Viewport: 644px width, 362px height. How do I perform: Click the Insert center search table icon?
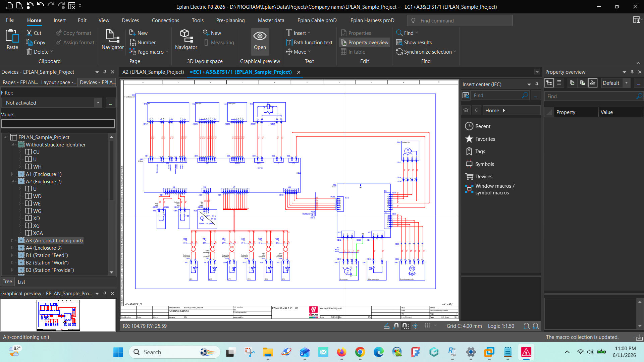[x=466, y=96]
